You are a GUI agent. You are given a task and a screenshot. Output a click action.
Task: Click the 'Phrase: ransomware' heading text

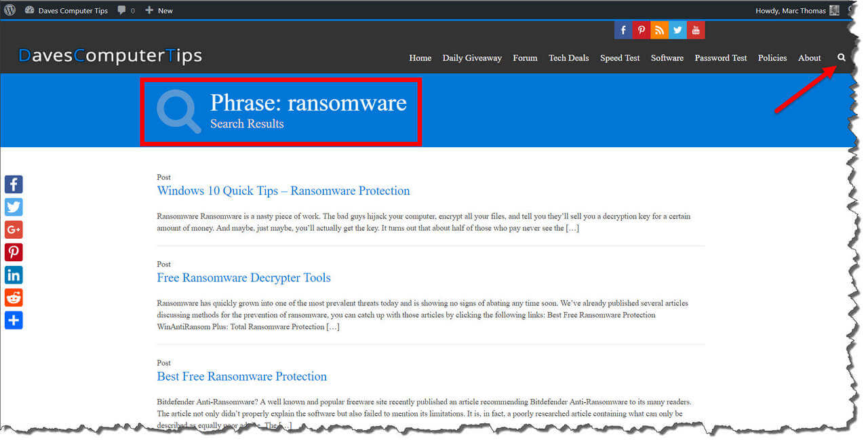pyautogui.click(x=309, y=102)
